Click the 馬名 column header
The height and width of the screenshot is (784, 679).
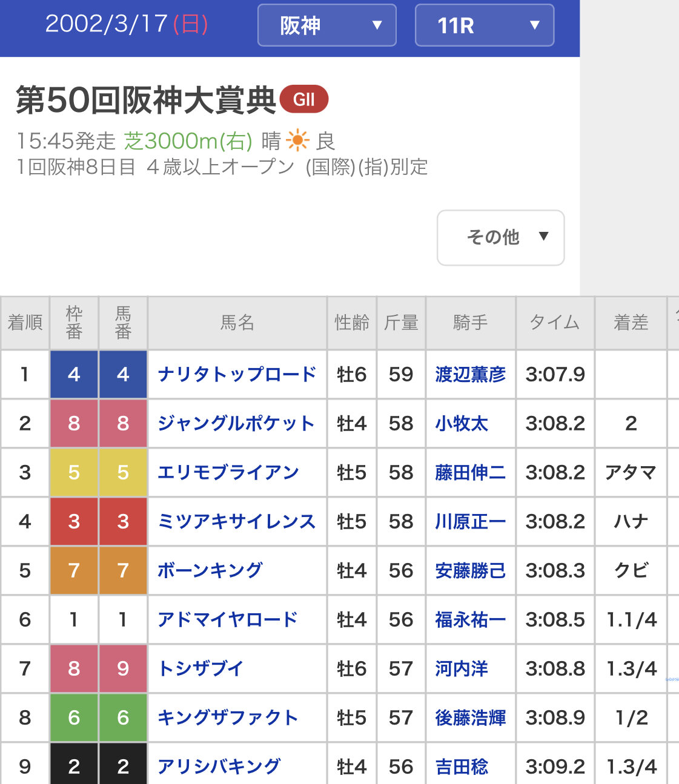[237, 323]
